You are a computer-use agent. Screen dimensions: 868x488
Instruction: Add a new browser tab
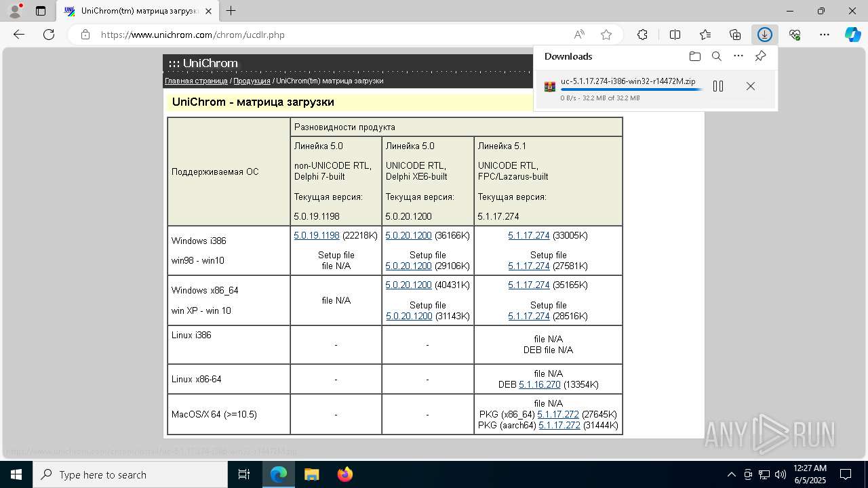[231, 11]
